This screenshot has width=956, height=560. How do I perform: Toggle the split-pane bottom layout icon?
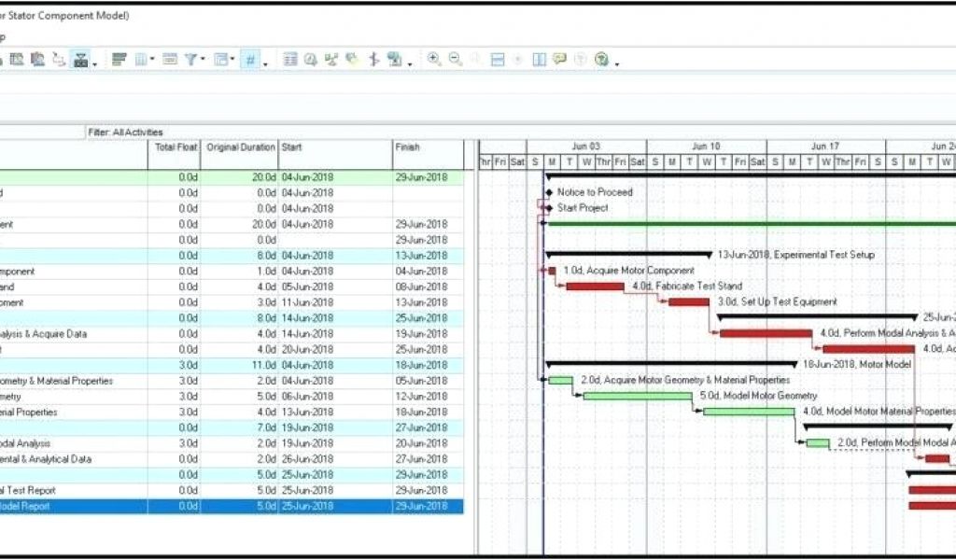[498, 59]
